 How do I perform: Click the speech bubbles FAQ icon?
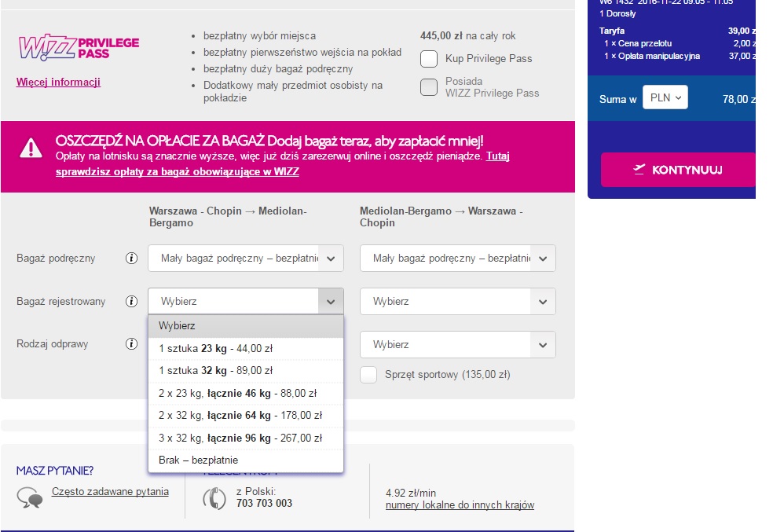30,497
